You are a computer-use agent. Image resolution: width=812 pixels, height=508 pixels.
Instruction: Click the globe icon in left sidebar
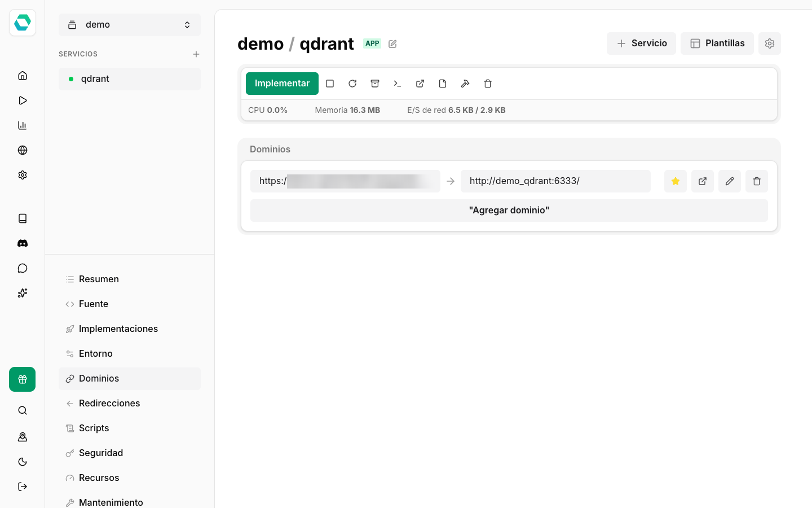click(23, 150)
